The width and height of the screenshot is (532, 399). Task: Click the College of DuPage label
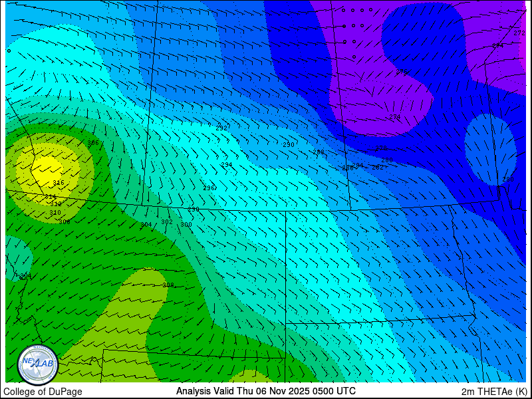click(x=43, y=392)
